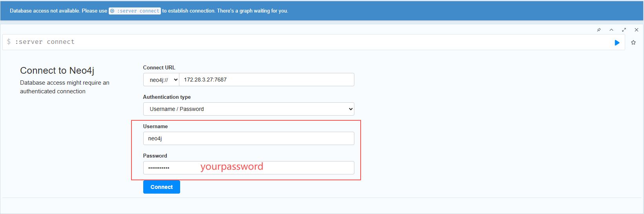Image resolution: width=644 pixels, height=214 pixels.
Task: Click the 'Authentication type' label
Action: [x=167, y=97]
